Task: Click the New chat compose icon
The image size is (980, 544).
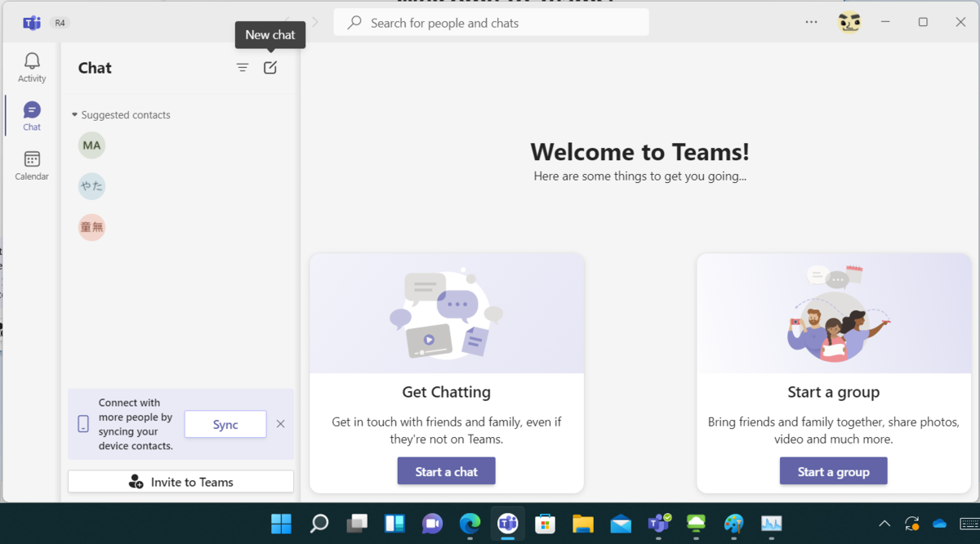Action: coord(270,68)
